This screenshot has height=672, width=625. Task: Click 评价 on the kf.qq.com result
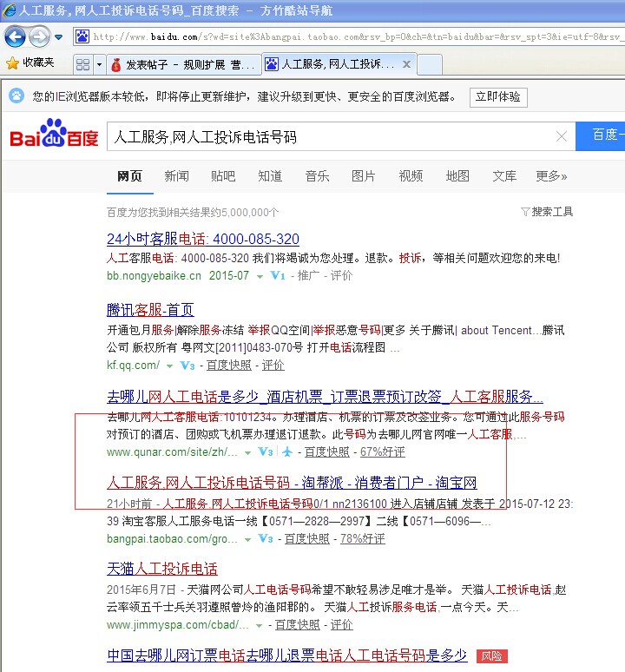[x=273, y=366]
